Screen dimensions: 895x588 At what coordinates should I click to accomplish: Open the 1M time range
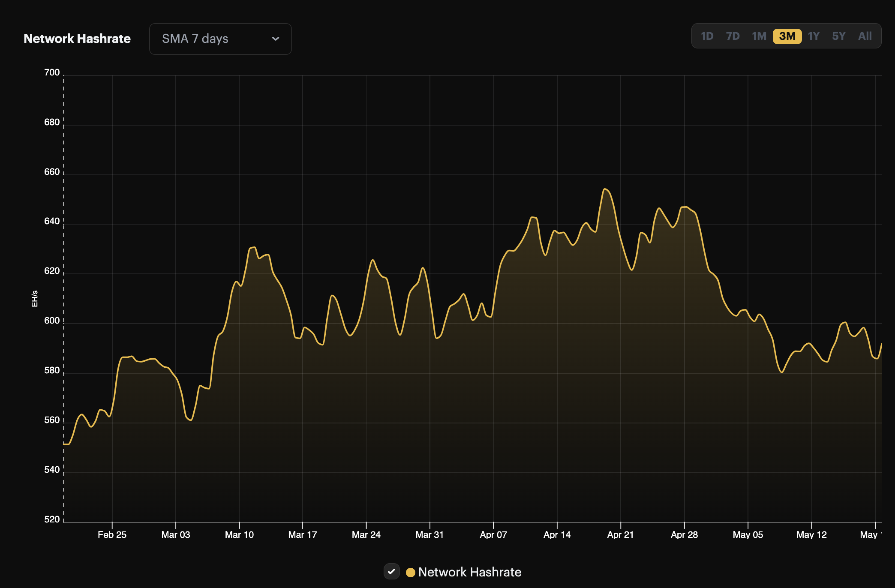[x=759, y=36]
